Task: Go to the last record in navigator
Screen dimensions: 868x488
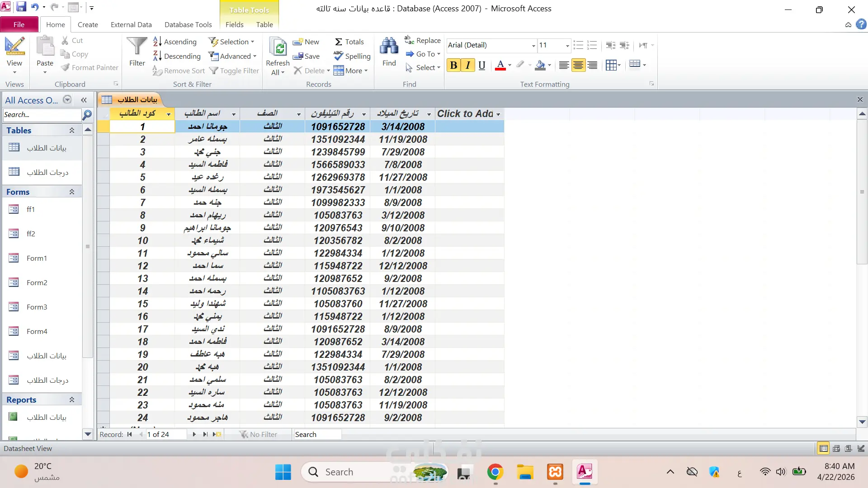Action: [205, 434]
